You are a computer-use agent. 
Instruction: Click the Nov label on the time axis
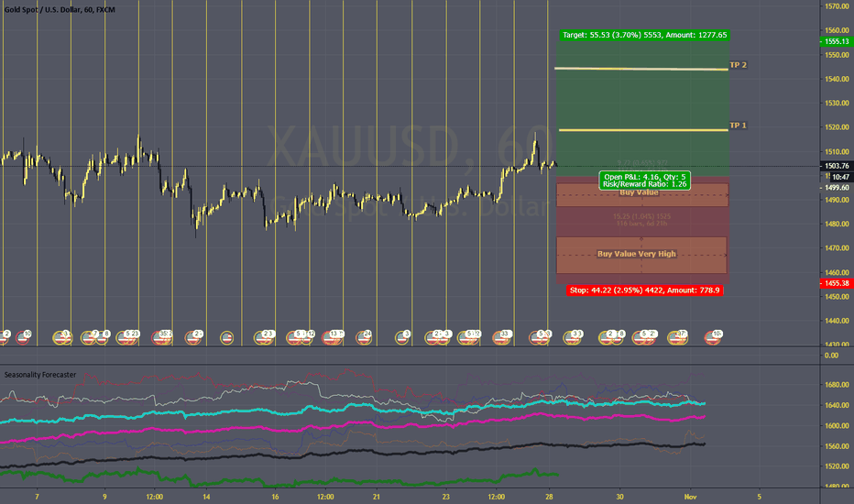[691, 497]
